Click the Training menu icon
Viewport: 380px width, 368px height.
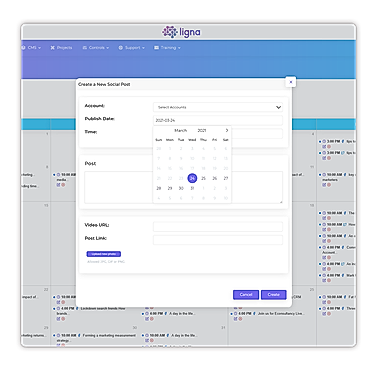(x=156, y=48)
